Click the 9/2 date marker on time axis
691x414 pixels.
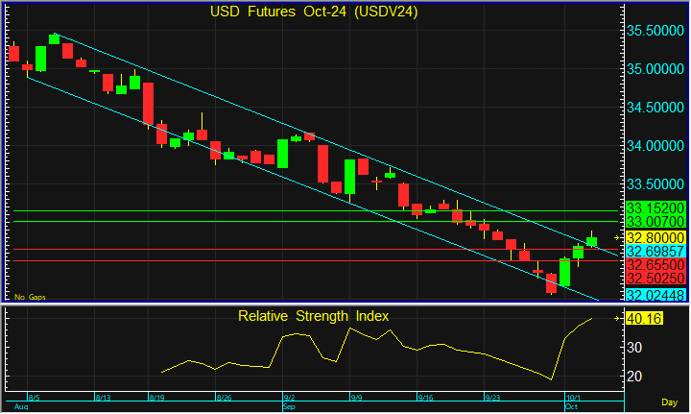click(x=289, y=397)
